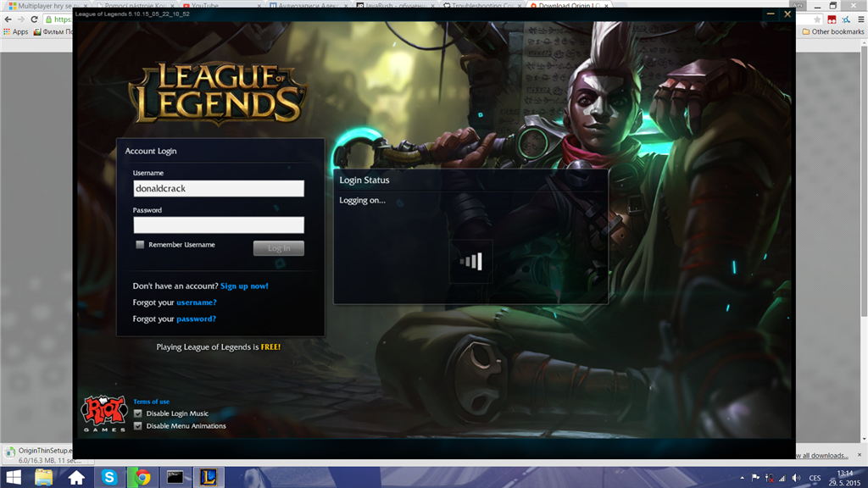Uncheck Disable Login Music
The image size is (868, 488).
138,413
